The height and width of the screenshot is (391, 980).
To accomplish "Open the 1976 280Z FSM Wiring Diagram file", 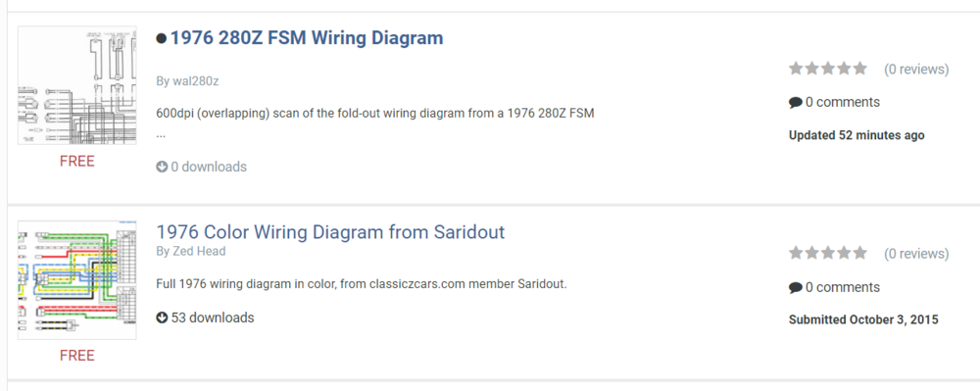I will click(x=307, y=38).
